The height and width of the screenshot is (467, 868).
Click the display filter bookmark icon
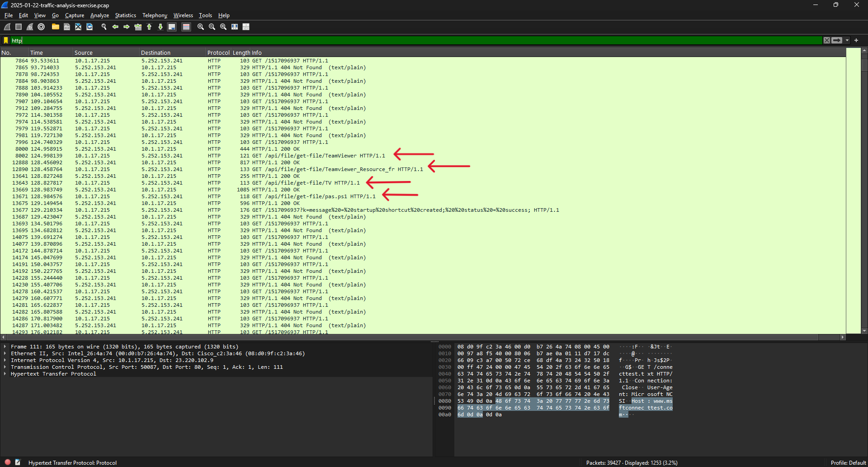6,40
